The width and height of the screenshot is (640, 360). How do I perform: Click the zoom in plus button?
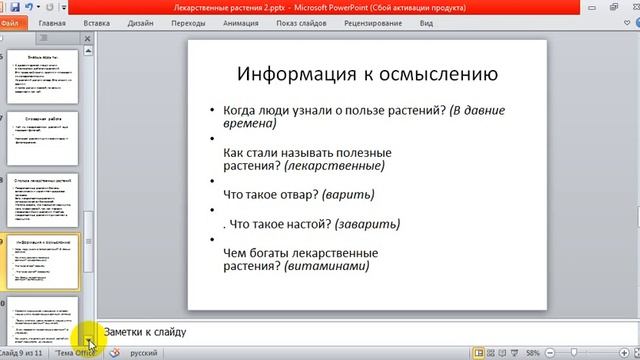[624, 353]
